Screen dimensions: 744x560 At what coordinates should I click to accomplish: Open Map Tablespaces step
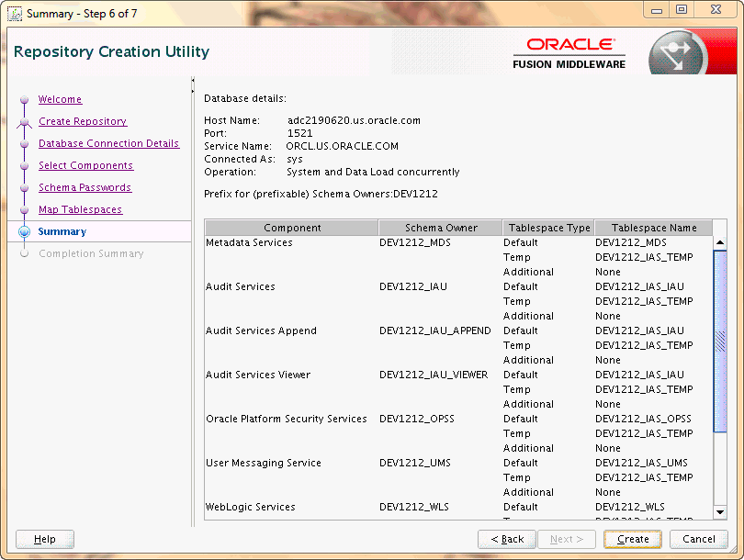click(x=80, y=209)
